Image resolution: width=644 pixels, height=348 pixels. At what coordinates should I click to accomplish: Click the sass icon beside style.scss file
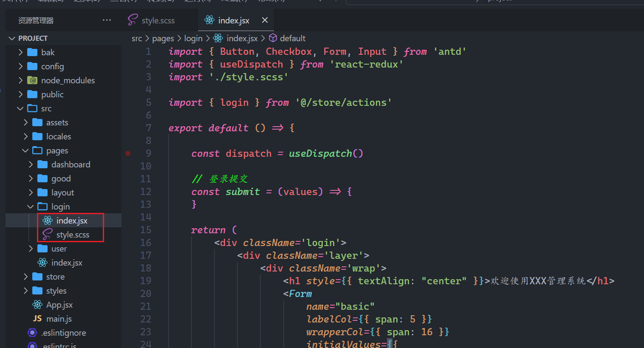click(x=47, y=234)
